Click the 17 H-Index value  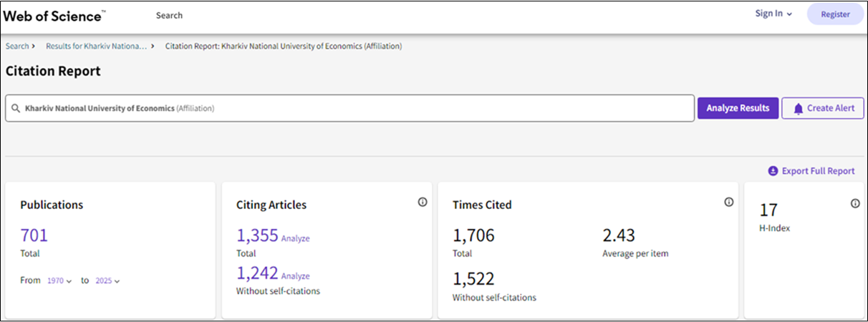click(768, 210)
